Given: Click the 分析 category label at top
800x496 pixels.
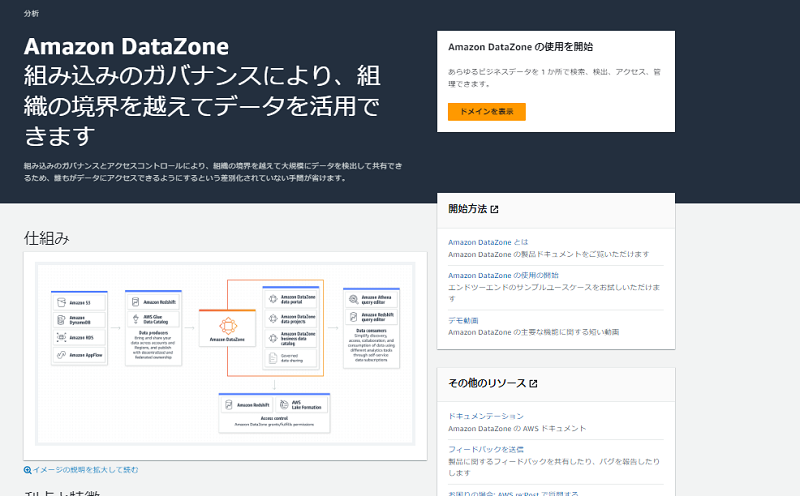Looking at the screenshot, I should [31, 13].
